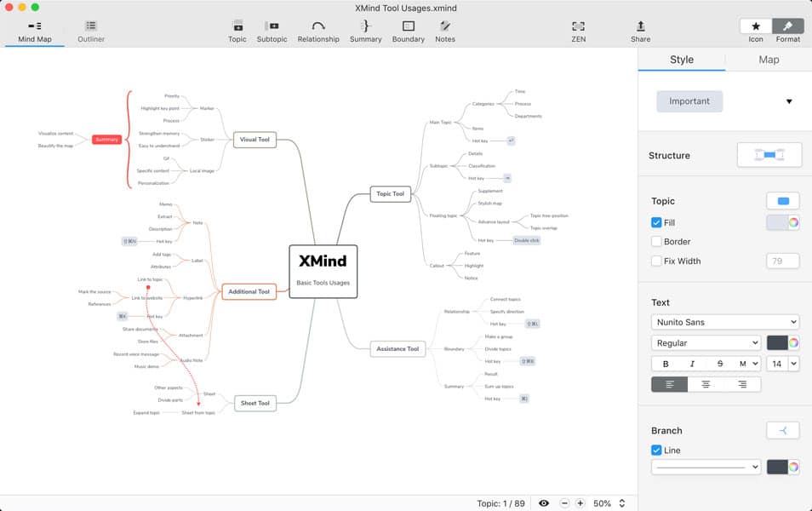Open the Map tab in the Format panel

[x=767, y=59]
